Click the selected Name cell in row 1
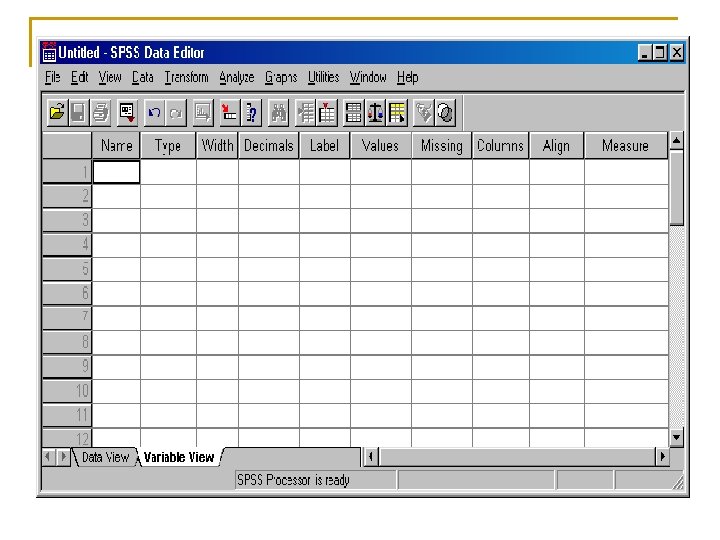This screenshot has width=720, height=540. (117, 172)
